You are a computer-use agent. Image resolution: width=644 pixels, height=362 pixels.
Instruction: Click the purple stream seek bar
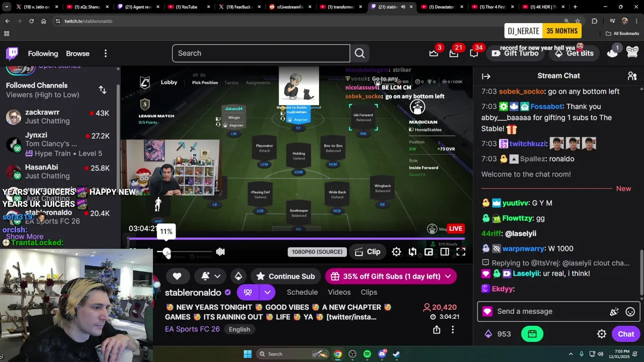pos(296,239)
